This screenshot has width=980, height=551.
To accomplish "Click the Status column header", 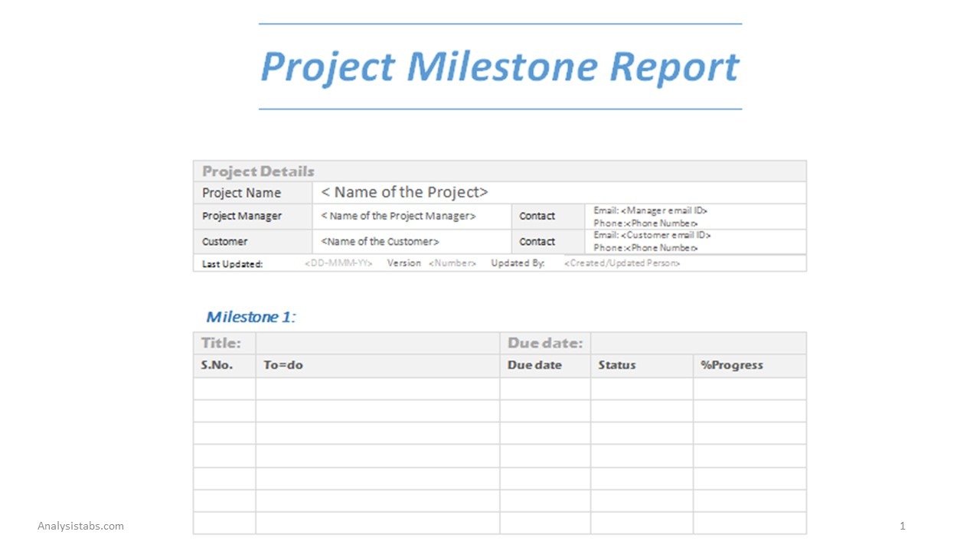I will [x=616, y=365].
